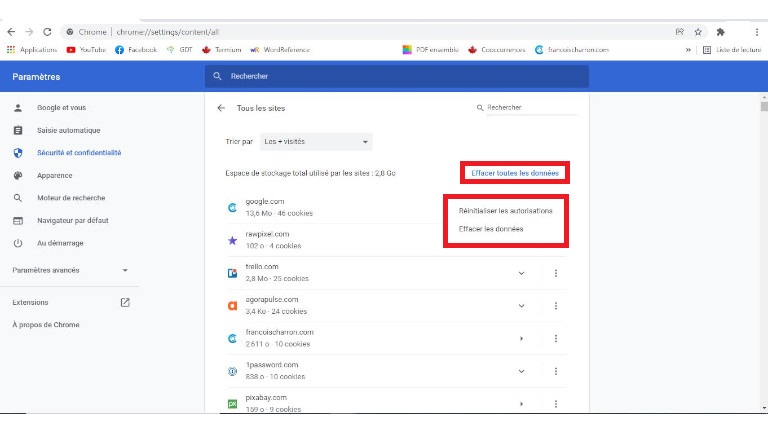Open more actions for francoischarron.com
Image resolution: width=768 pixels, height=432 pixels.
point(555,338)
